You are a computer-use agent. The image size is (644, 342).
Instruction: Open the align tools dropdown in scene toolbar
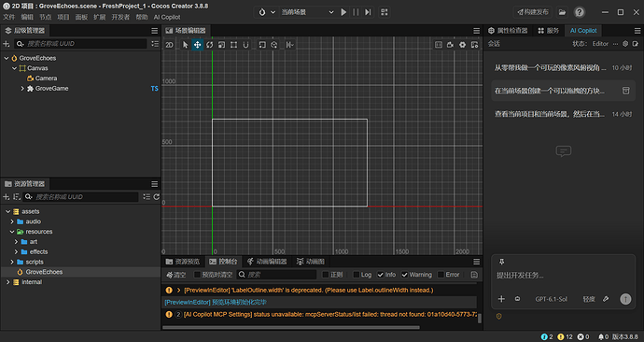click(289, 45)
